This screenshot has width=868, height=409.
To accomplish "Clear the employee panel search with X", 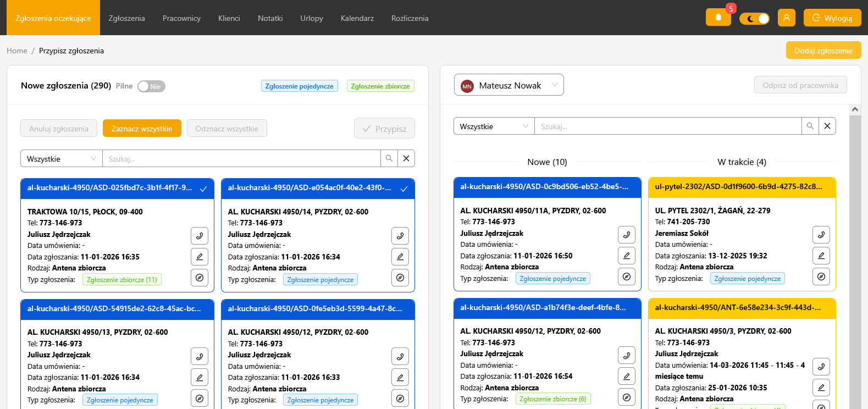I will (827, 126).
